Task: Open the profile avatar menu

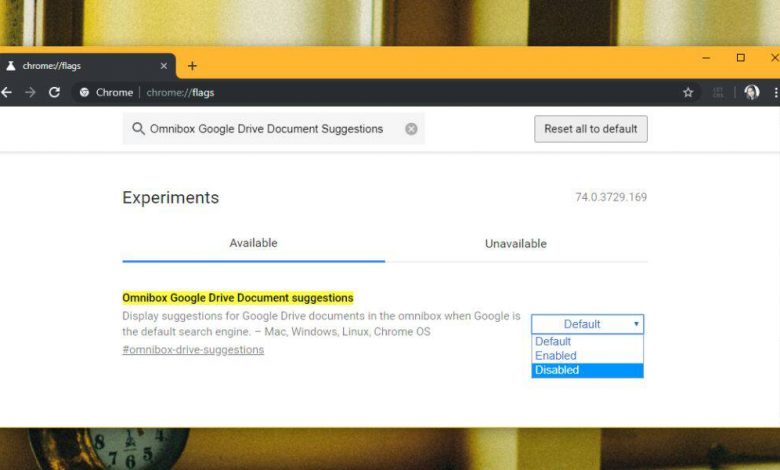Action: [751, 92]
